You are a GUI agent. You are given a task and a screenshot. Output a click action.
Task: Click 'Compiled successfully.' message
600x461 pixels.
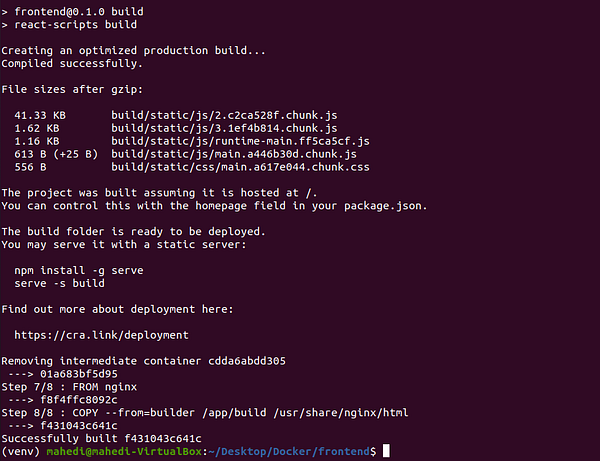72,64
